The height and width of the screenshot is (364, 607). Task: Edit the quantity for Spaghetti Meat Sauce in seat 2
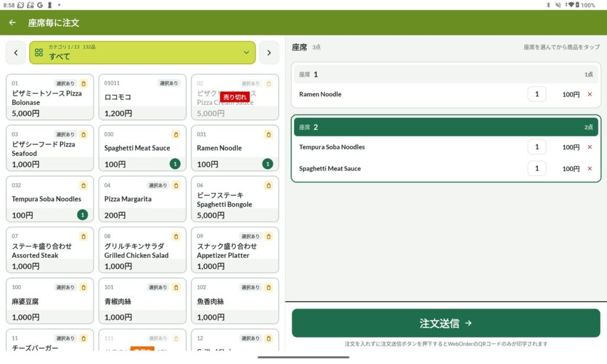[536, 168]
